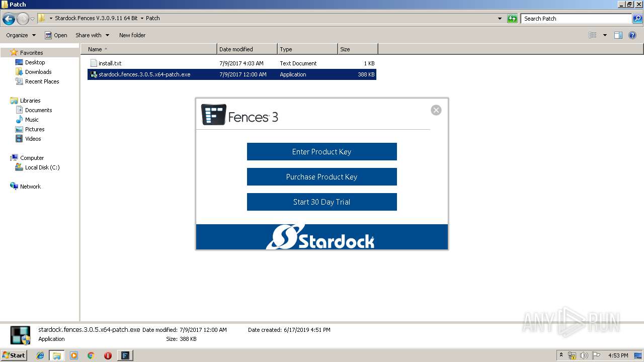
Task: Open Explorer help
Action: coord(632,35)
